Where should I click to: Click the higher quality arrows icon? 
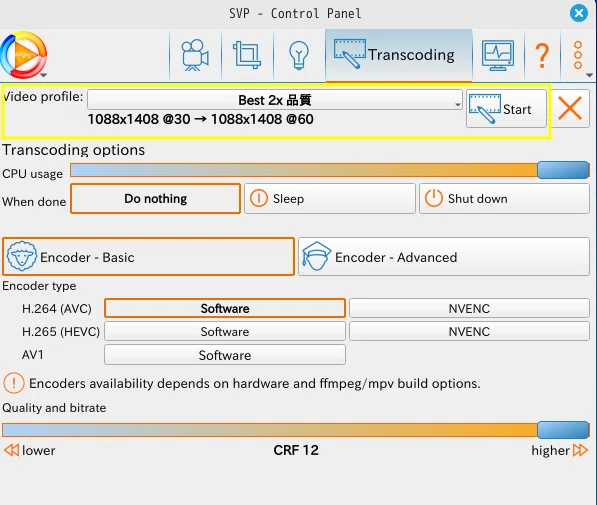pyautogui.click(x=581, y=450)
